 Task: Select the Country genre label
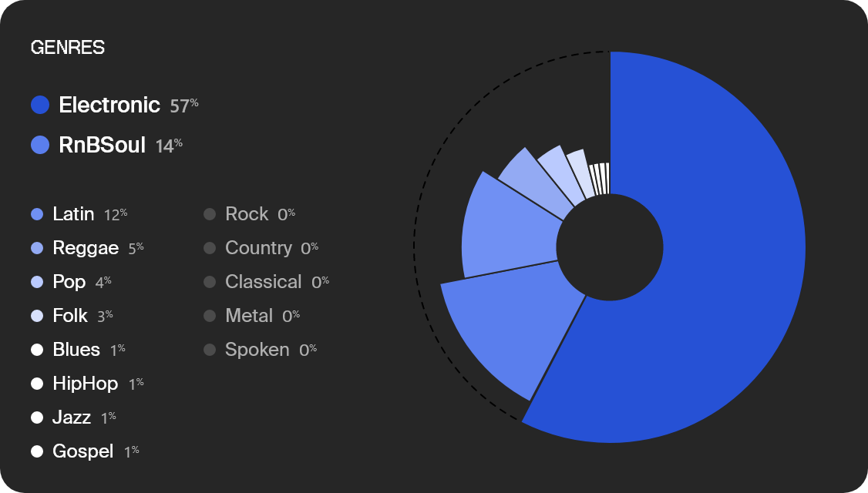(258, 248)
